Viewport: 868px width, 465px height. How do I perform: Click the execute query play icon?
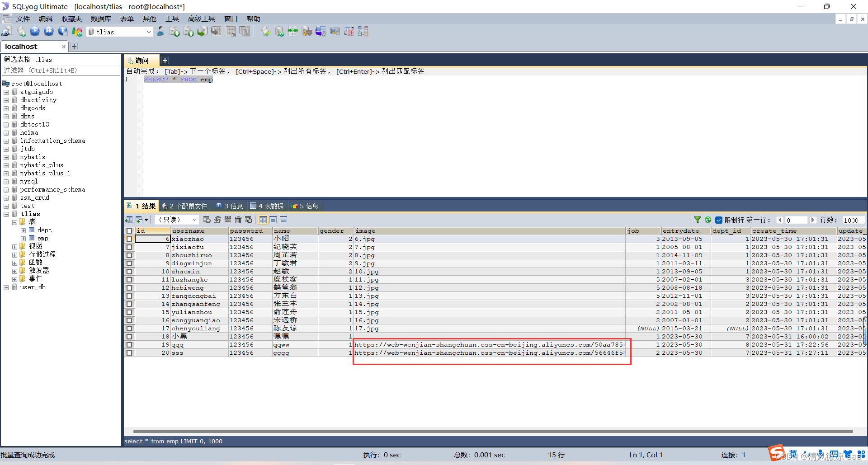(35, 32)
